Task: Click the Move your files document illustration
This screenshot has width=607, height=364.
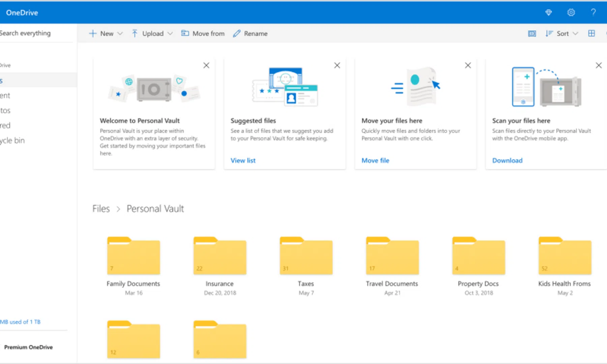Action: point(416,86)
